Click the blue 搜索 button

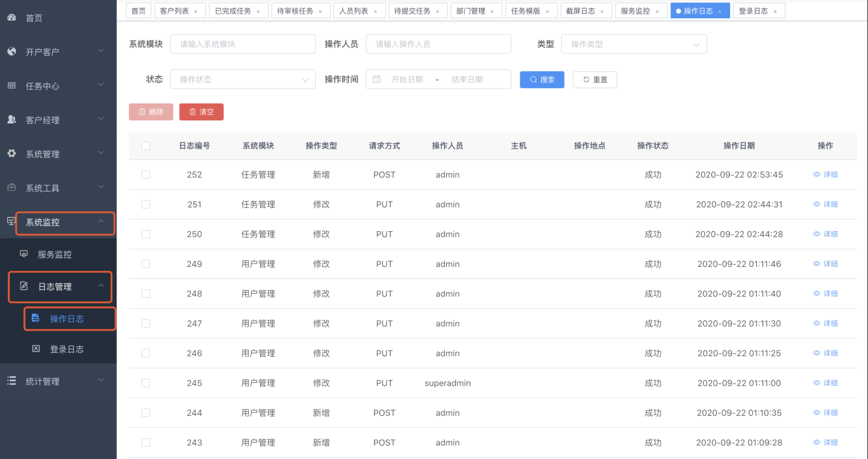click(x=542, y=80)
